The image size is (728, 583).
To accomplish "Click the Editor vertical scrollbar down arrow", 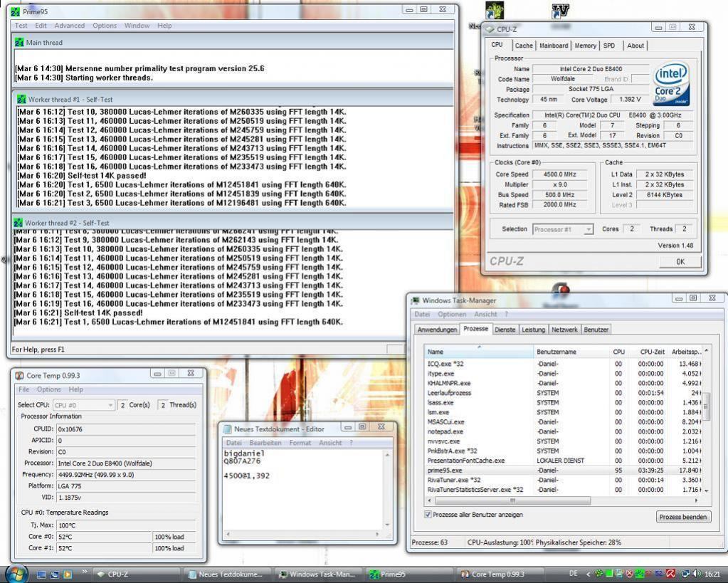I will (387, 525).
